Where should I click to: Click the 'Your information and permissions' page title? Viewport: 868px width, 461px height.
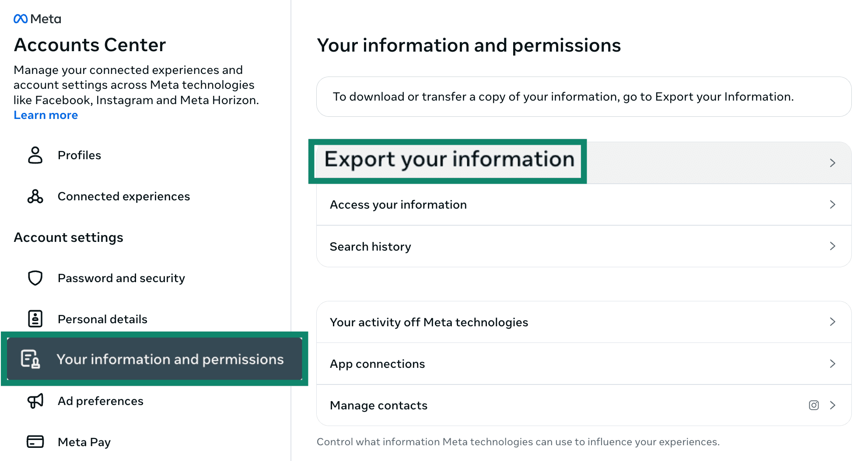tap(469, 45)
